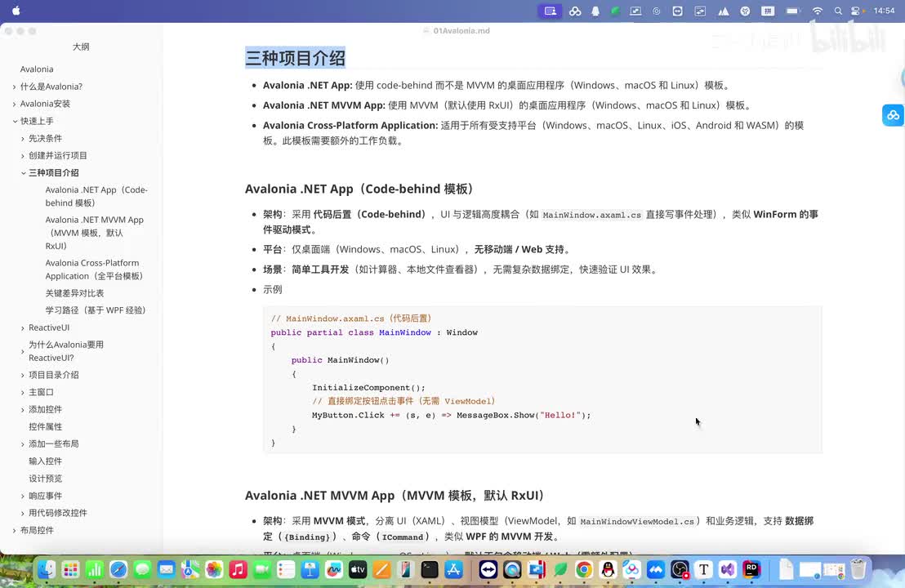Click the Wi-Fi status icon
The image size is (905, 588).
(x=818, y=11)
